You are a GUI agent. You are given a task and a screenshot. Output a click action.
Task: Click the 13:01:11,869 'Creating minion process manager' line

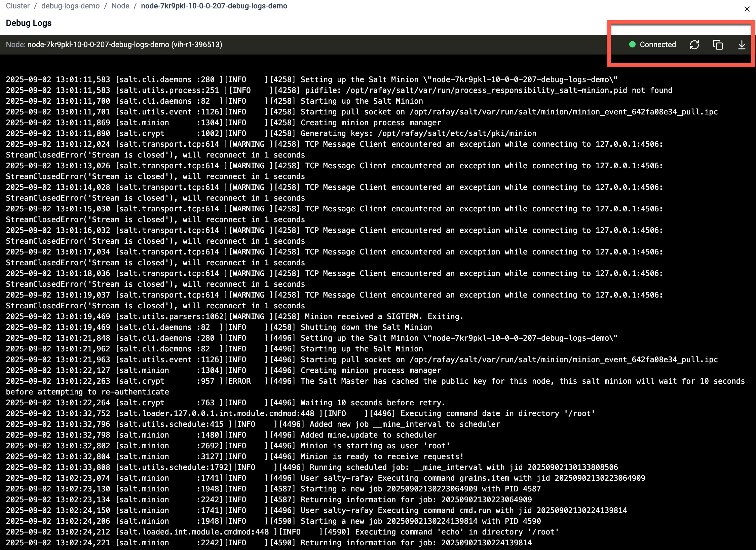(224, 123)
